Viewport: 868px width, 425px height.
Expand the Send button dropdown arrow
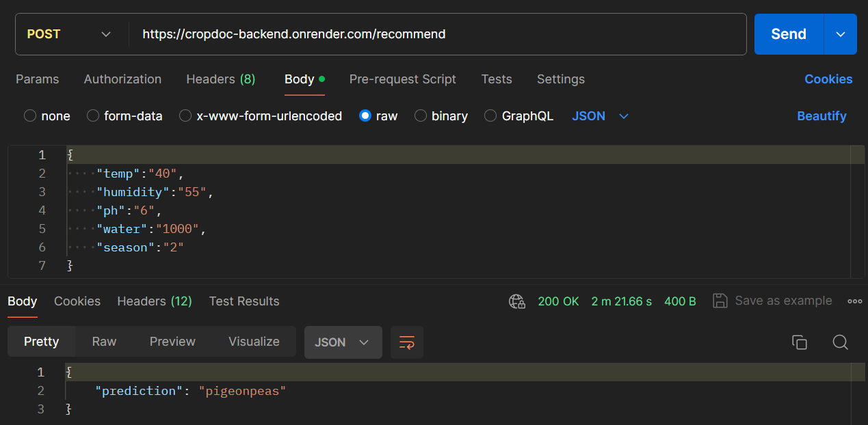(840, 33)
